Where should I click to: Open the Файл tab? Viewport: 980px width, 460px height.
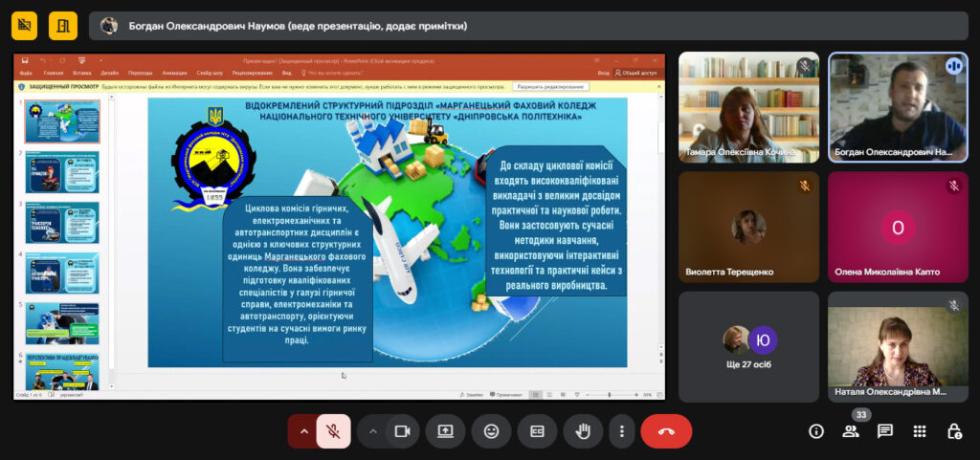click(26, 73)
